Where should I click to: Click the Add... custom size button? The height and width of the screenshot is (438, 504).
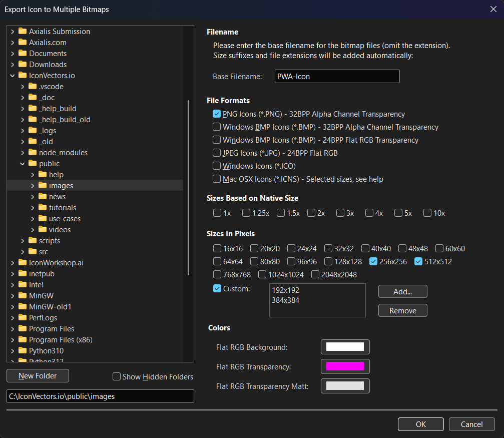[x=402, y=291]
